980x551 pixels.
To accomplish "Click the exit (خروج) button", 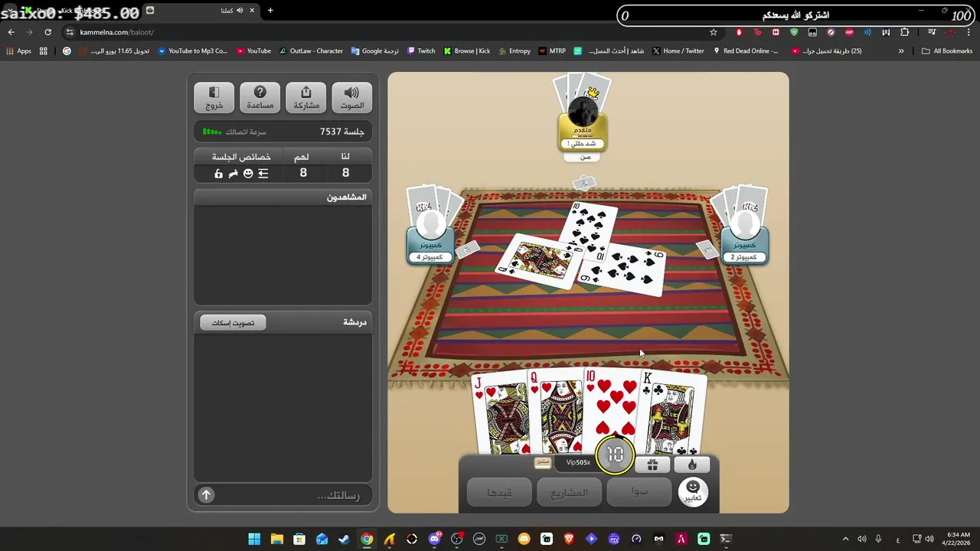I will click(x=214, y=98).
